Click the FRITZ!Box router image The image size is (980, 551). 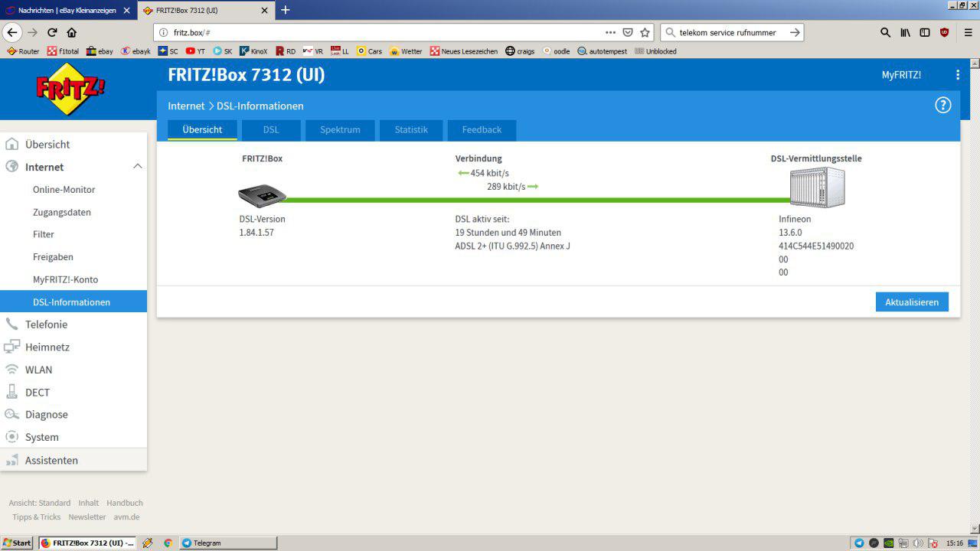[262, 195]
